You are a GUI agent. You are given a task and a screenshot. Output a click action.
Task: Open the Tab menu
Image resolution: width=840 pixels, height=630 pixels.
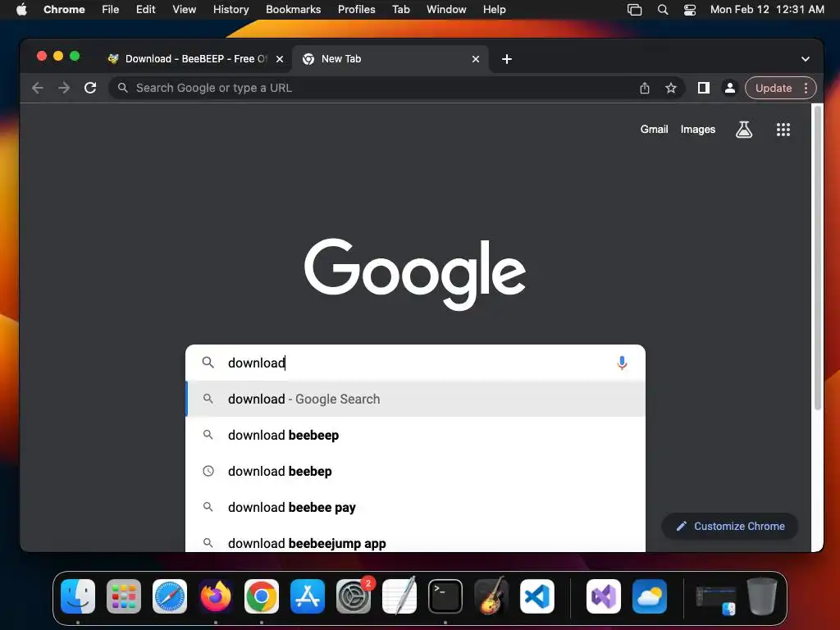(x=400, y=10)
